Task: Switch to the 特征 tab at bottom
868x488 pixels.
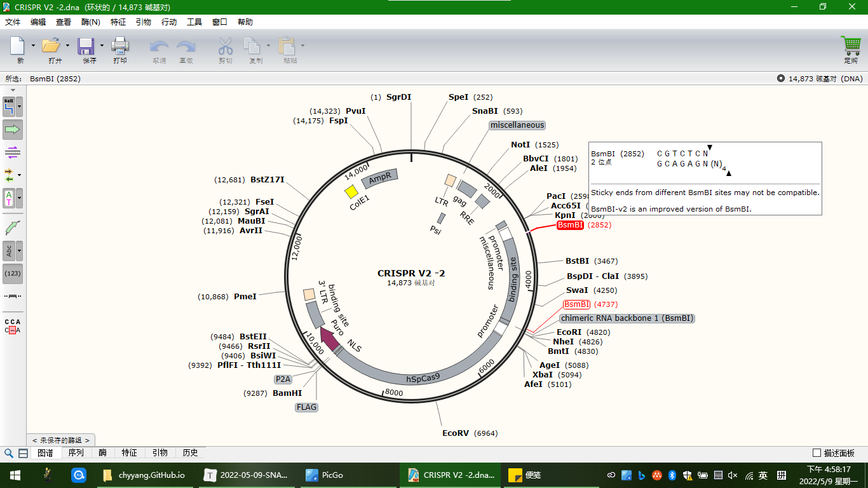Action: click(130, 453)
